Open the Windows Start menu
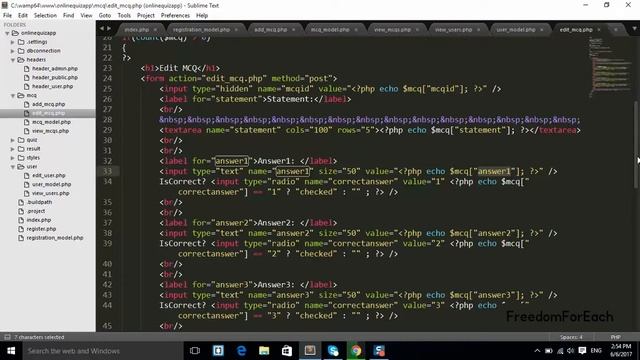This screenshot has width=640, height=360. [11, 351]
